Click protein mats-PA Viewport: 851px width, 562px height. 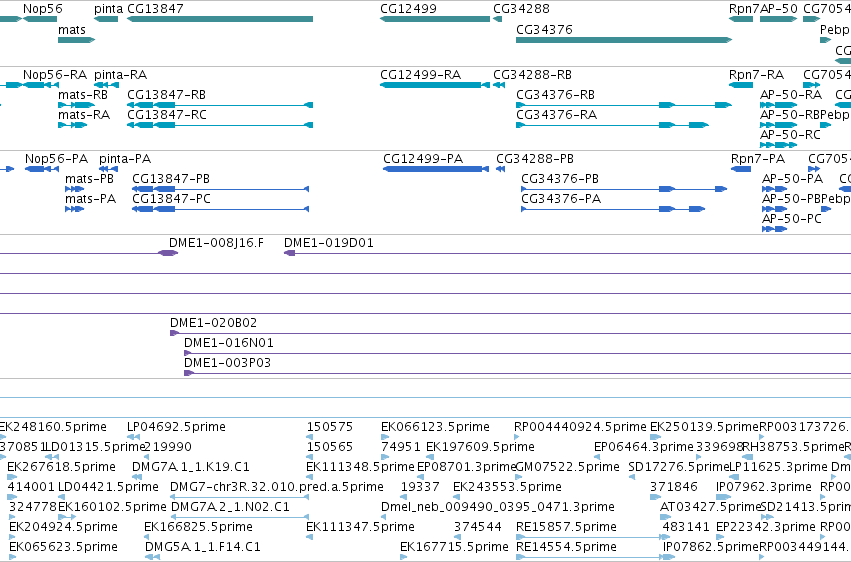[74, 209]
